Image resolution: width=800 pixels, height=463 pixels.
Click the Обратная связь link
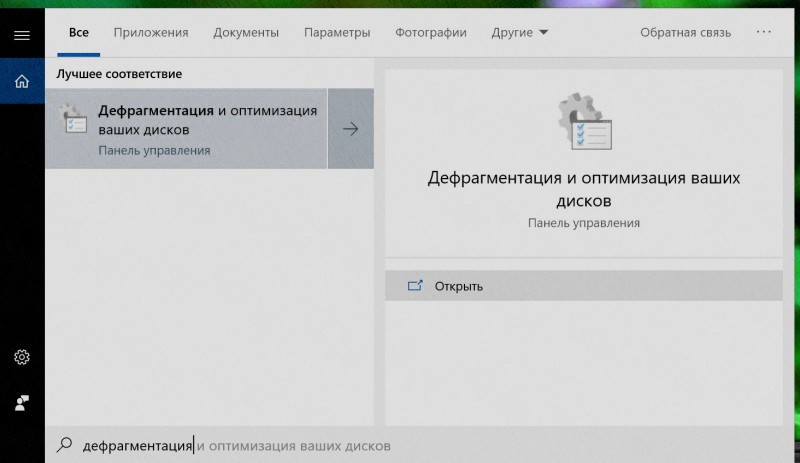pyautogui.click(x=685, y=33)
